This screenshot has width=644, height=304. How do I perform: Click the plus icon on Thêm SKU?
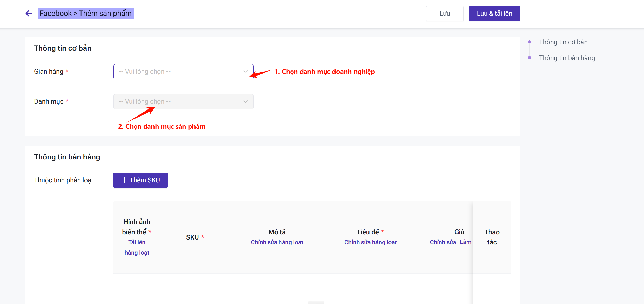[x=124, y=180]
